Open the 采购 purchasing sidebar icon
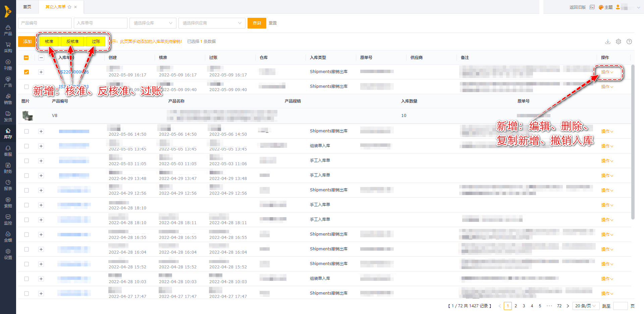Viewport: 644px width, 314px height. click(x=8, y=47)
